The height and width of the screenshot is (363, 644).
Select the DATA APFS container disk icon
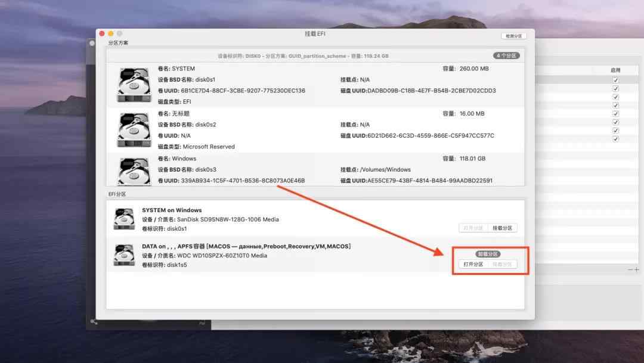click(x=125, y=255)
